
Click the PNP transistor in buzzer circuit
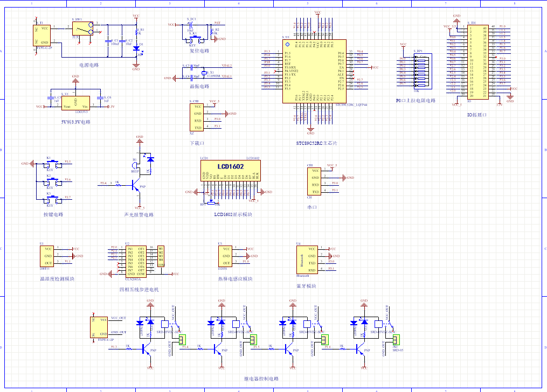133,186
